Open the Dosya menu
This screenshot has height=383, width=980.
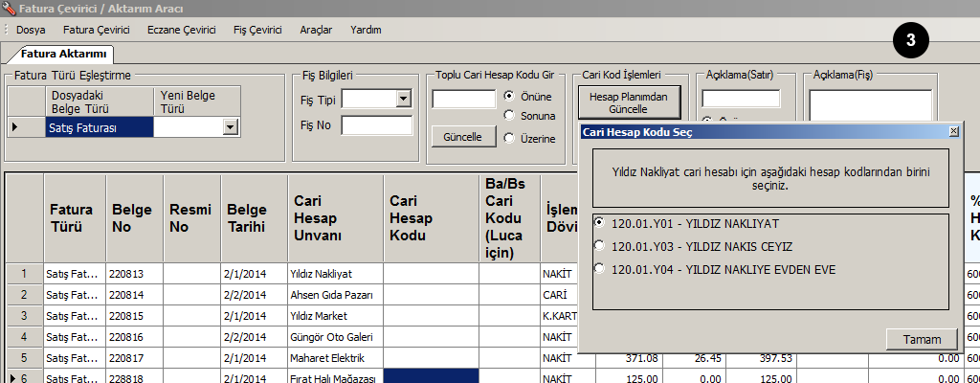31,30
